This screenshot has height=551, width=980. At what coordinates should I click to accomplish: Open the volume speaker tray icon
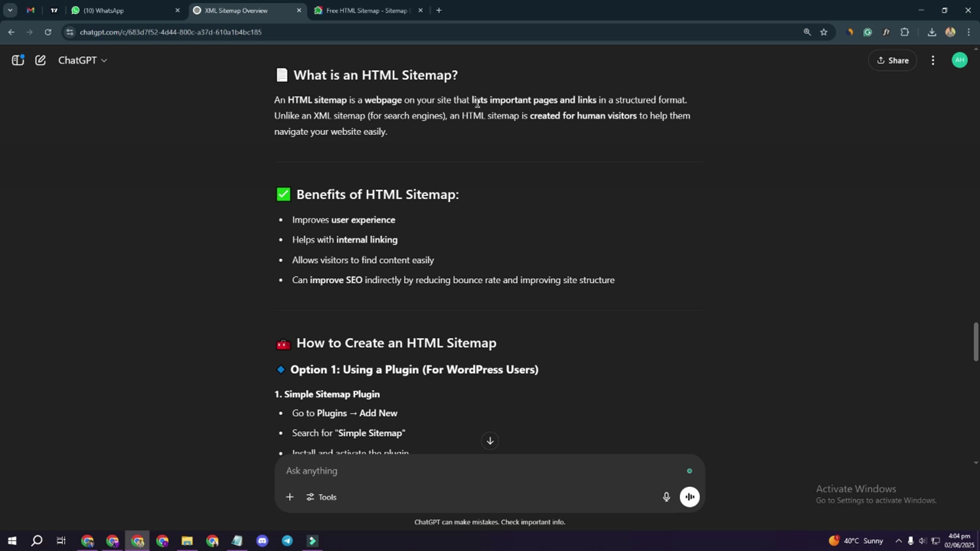click(923, 541)
